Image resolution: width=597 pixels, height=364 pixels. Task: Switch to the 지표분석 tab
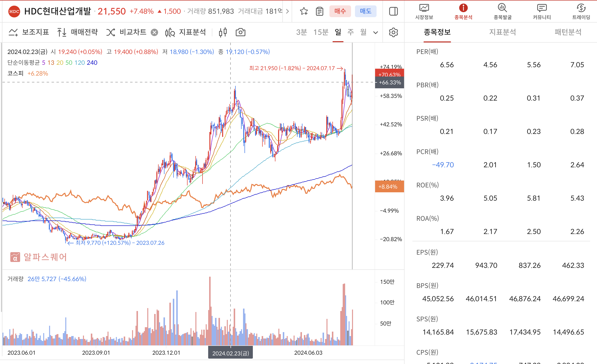pos(502,32)
